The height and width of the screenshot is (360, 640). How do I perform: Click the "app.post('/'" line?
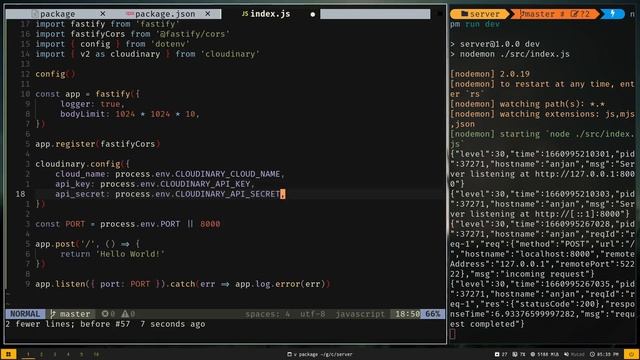[x=87, y=244]
